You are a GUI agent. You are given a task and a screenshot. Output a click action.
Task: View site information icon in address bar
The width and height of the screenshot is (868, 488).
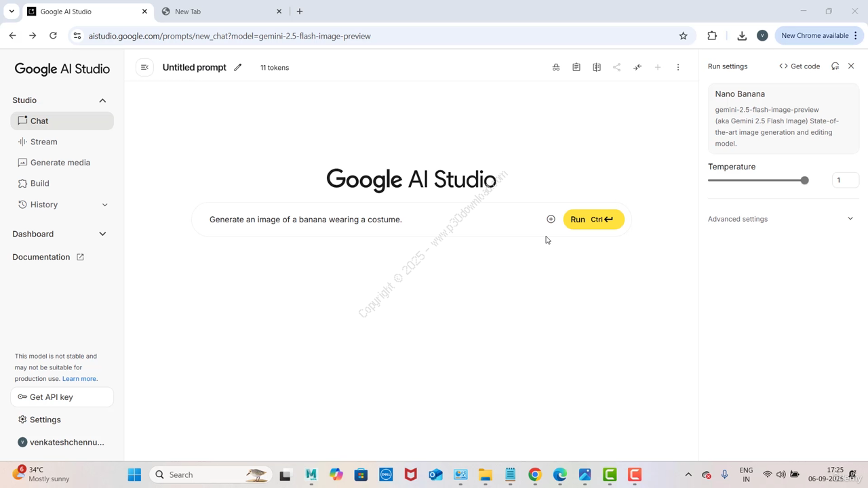click(77, 36)
